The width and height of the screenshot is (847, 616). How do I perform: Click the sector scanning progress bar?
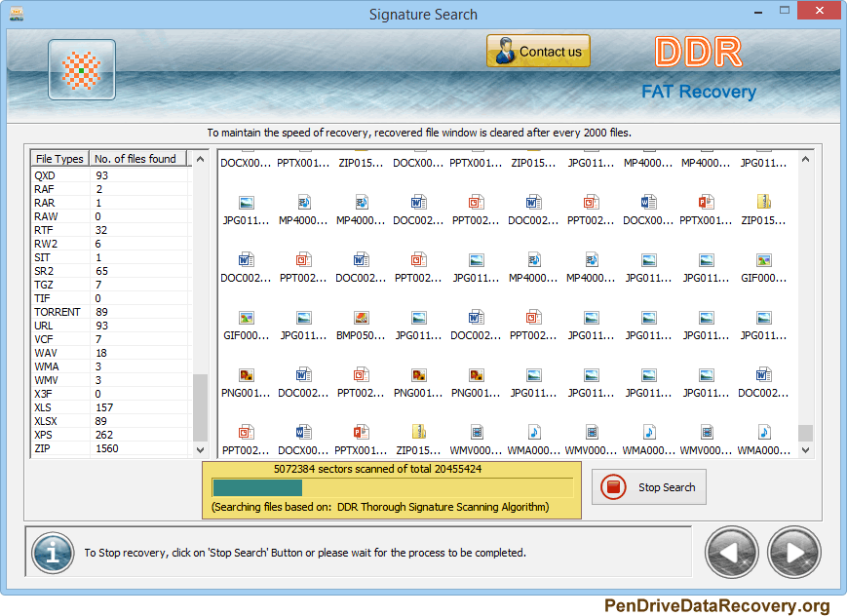click(393, 487)
